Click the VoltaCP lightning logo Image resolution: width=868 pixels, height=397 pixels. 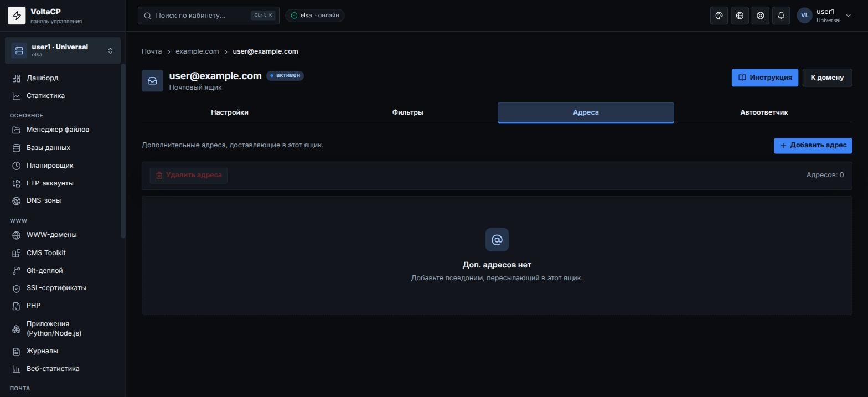point(17,16)
